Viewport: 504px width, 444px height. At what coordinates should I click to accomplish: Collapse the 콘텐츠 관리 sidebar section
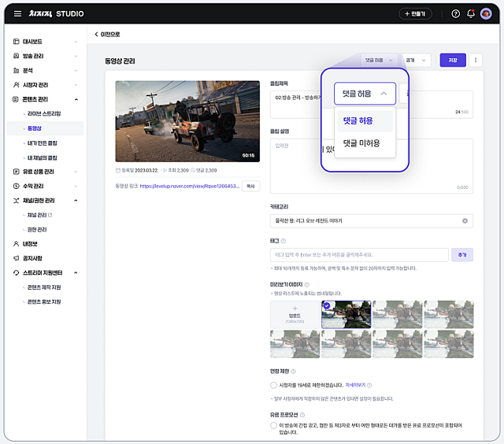[x=76, y=99]
